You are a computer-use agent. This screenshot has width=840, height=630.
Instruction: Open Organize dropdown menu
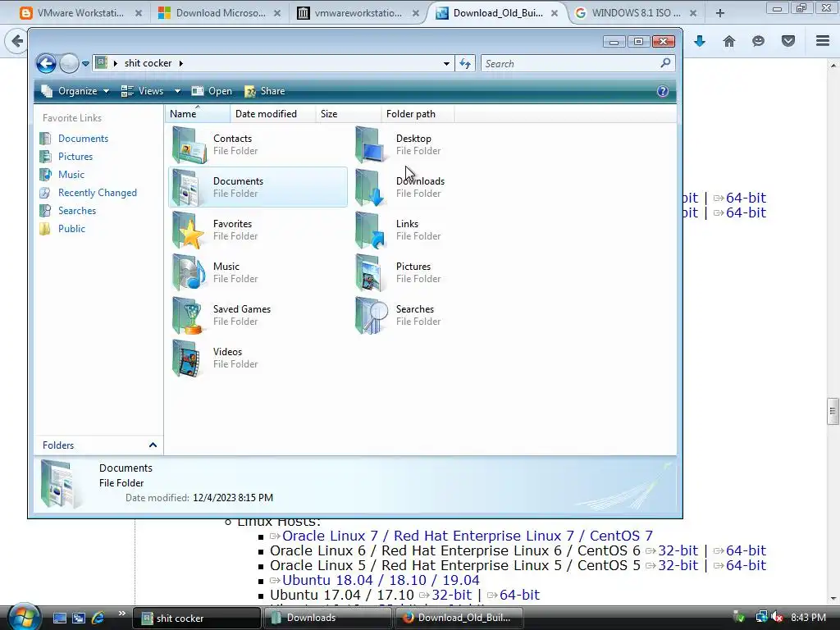tap(75, 91)
